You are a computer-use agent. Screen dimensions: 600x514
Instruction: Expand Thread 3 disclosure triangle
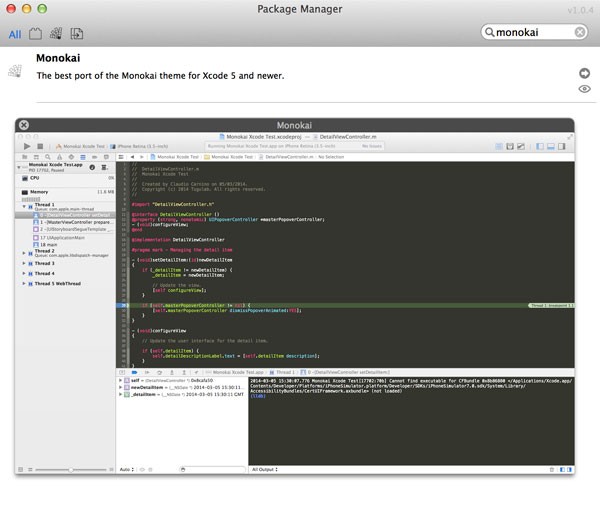pyautogui.click(x=24, y=263)
